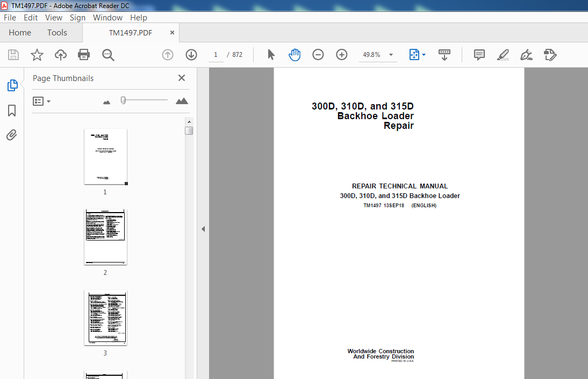Select page 1 thumbnail
588x379 pixels.
105,157
